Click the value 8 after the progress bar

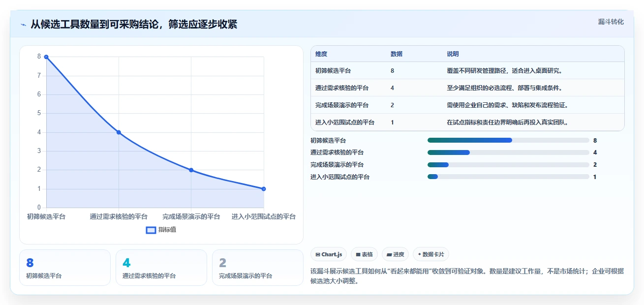(x=595, y=140)
